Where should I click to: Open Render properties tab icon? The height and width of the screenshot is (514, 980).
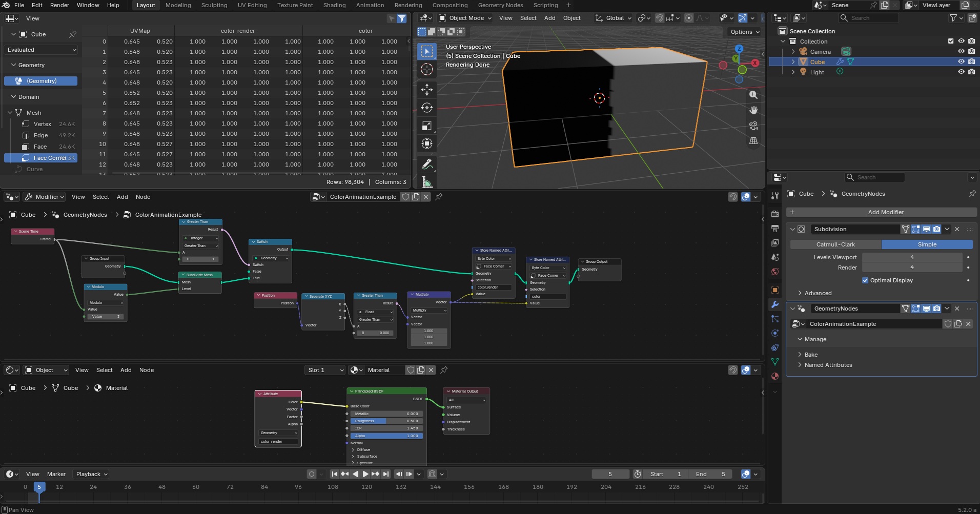[775, 214]
